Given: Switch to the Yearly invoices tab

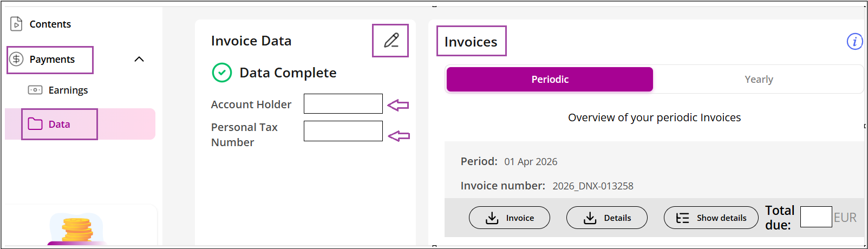Looking at the screenshot, I should coord(759,79).
